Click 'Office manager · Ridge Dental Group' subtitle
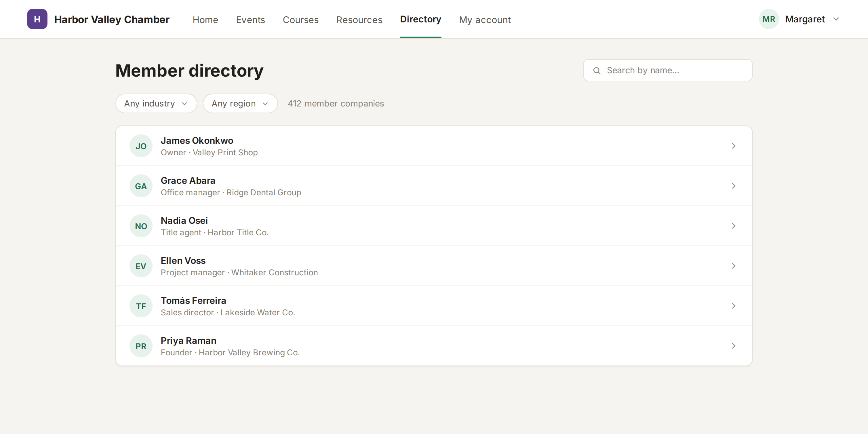Image resolution: width=868 pixels, height=434 pixels. pos(231,193)
